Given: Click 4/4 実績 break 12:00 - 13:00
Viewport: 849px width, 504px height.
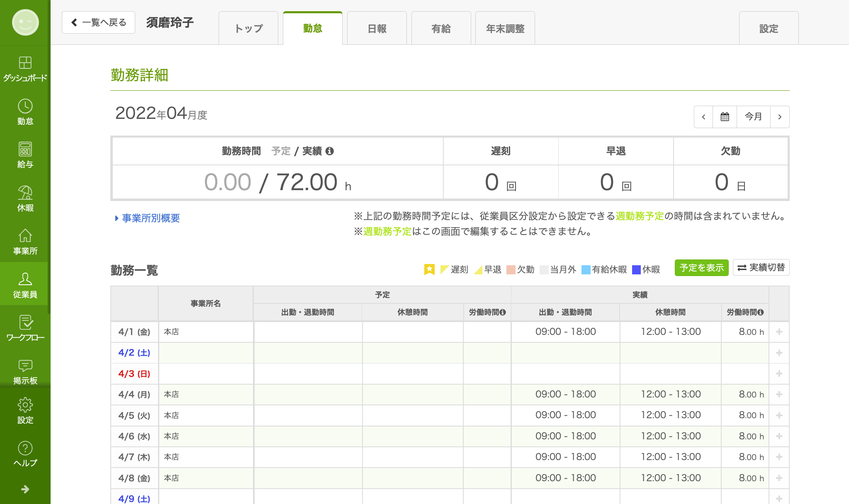Looking at the screenshot, I should (x=671, y=394).
